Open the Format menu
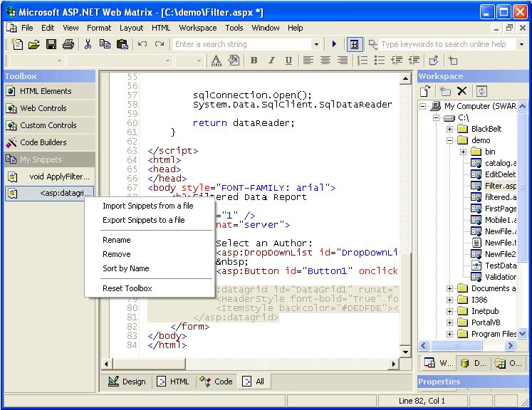 pyautogui.click(x=99, y=28)
